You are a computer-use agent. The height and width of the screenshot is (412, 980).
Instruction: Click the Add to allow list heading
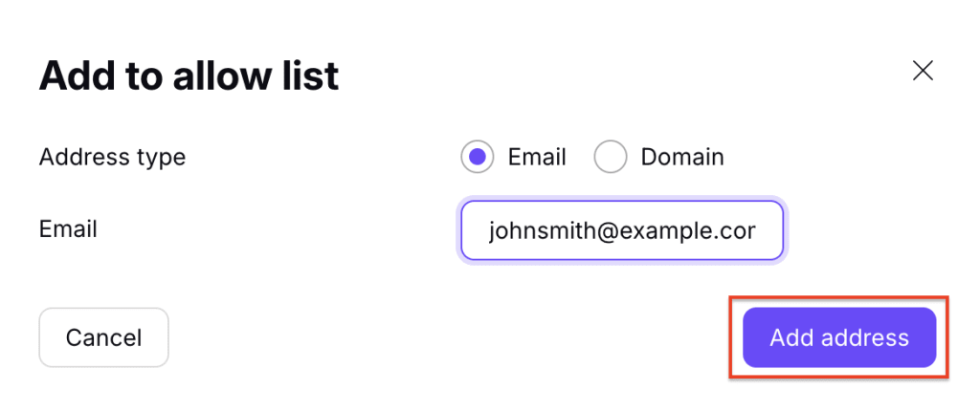pyautogui.click(x=189, y=76)
